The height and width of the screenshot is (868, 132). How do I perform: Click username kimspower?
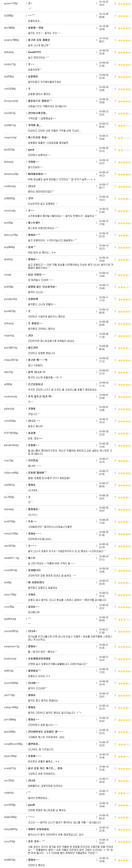[x=11, y=101]
